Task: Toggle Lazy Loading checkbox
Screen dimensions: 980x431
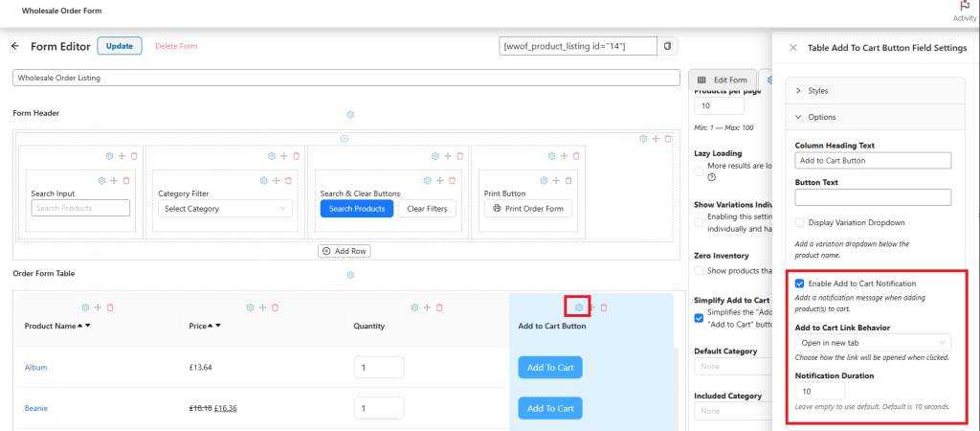Action: (x=699, y=170)
